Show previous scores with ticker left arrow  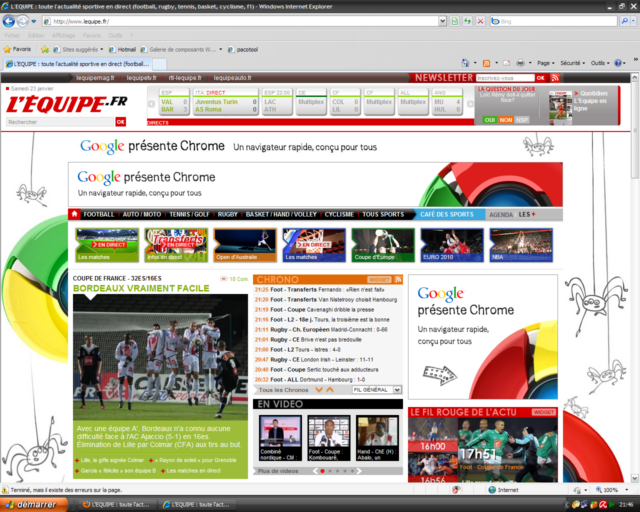click(151, 104)
